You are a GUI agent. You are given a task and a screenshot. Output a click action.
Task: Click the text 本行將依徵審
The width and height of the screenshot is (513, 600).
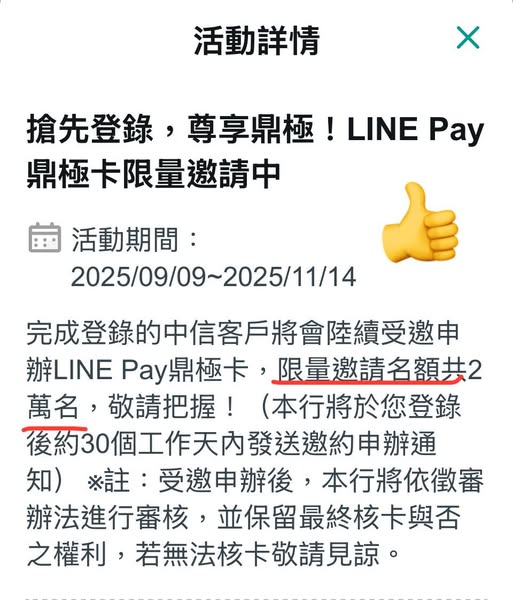point(402,481)
